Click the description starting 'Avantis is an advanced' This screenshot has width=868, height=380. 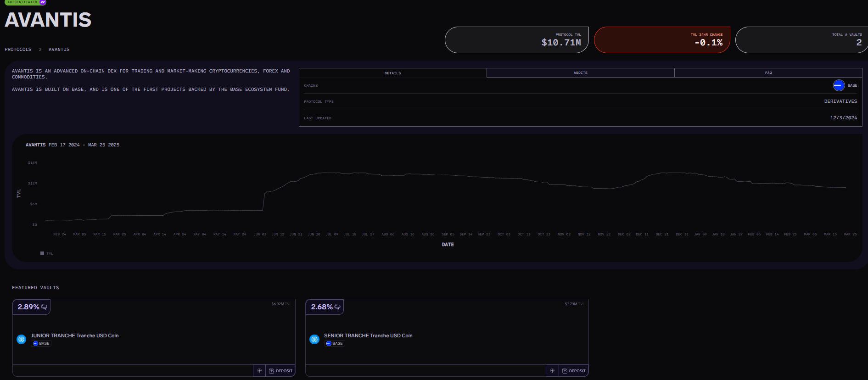pos(151,74)
